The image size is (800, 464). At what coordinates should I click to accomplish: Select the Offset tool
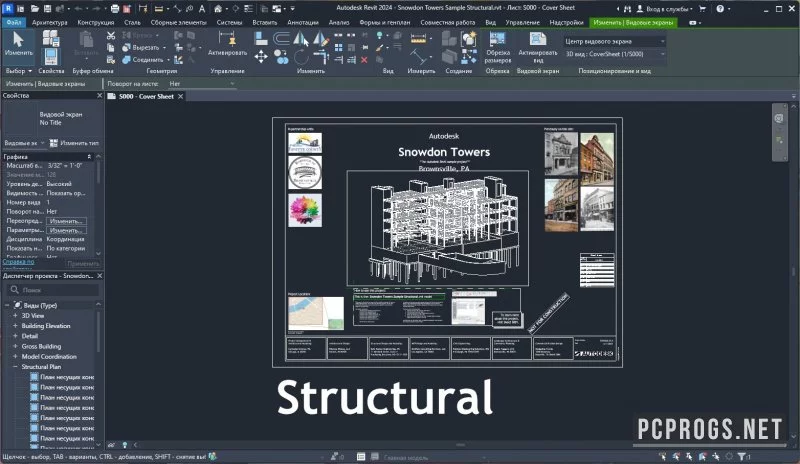[281, 38]
